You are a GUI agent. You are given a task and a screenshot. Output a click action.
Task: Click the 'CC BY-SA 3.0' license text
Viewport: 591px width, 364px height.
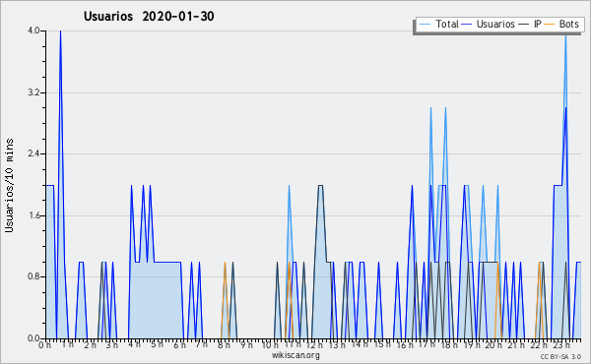560,357
